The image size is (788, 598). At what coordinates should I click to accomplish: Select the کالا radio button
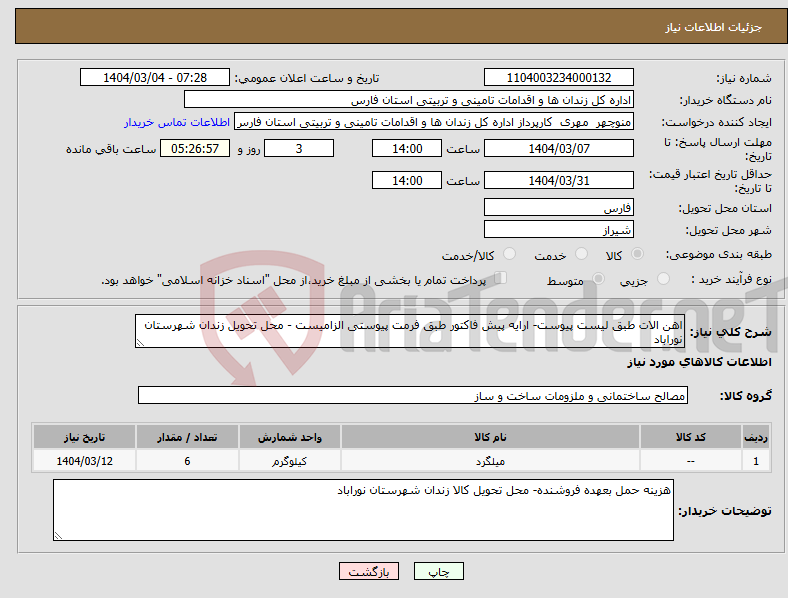(x=637, y=254)
